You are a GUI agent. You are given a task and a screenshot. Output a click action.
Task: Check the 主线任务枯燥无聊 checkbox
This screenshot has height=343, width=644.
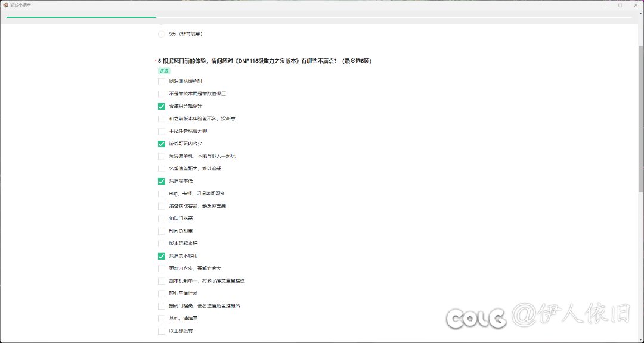point(162,131)
